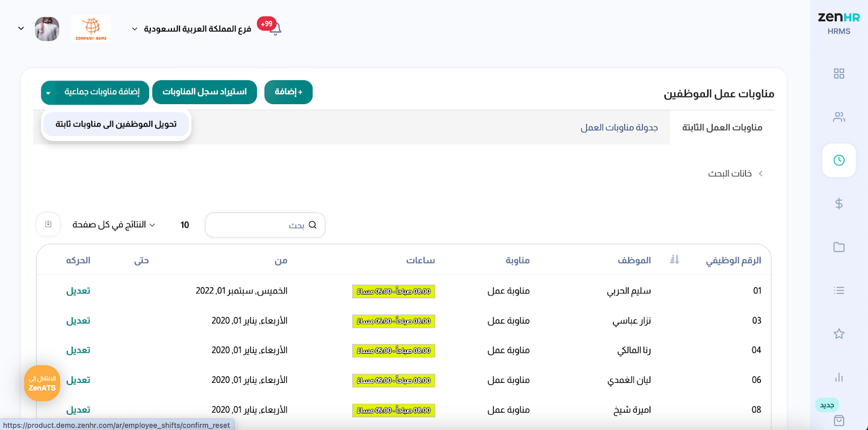Click employee name ليان الغمدي
The height and width of the screenshot is (430, 868).
click(629, 380)
